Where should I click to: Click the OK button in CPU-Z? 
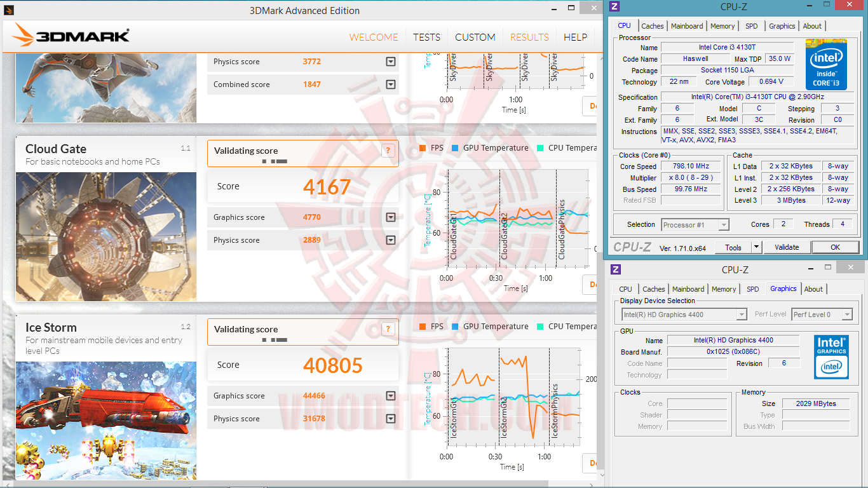[x=835, y=247]
